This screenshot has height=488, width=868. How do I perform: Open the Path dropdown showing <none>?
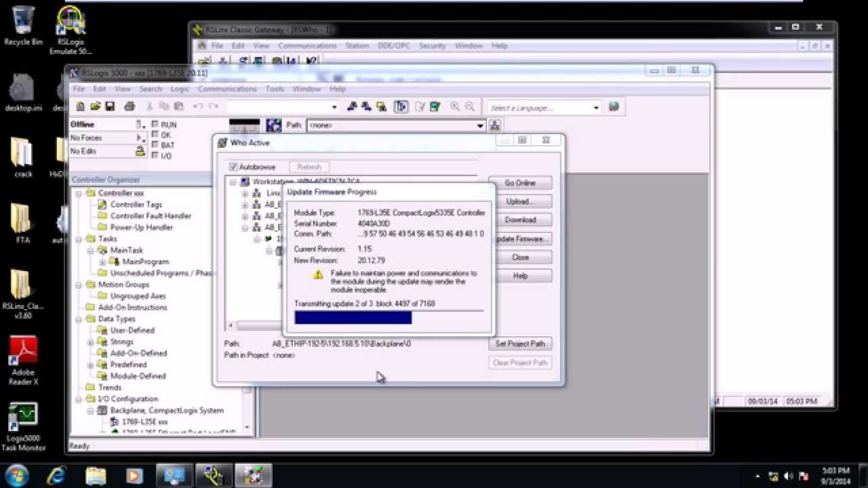480,125
